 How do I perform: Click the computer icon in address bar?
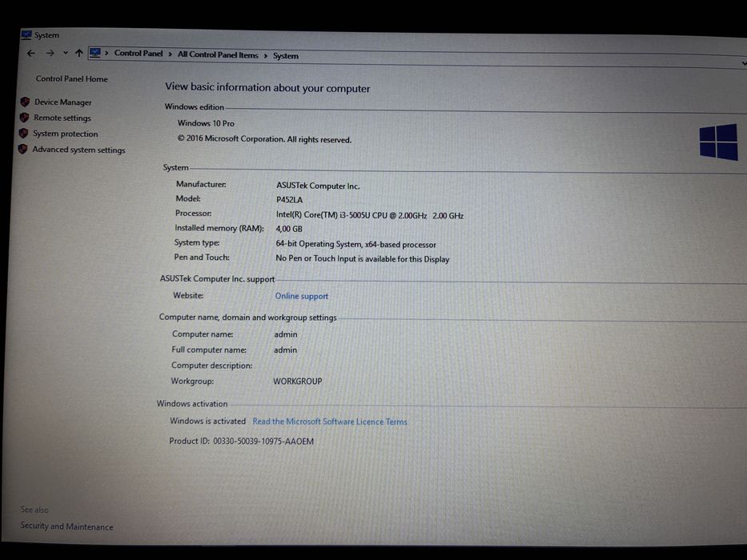click(x=95, y=53)
